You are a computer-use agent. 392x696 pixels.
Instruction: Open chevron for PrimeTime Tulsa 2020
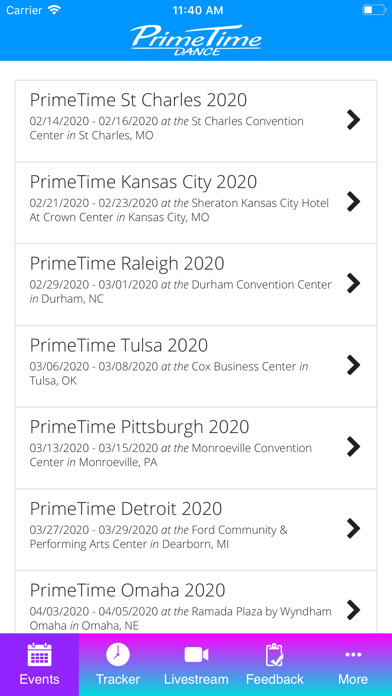click(x=353, y=365)
